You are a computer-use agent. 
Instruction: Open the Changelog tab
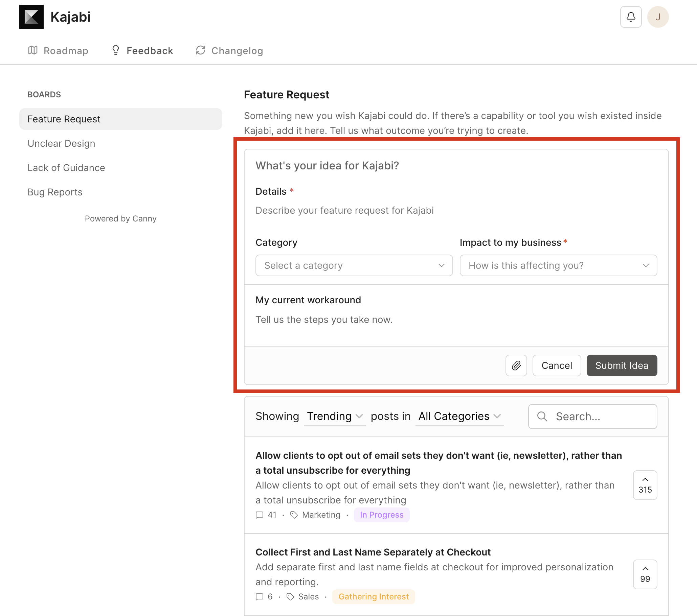[229, 51]
